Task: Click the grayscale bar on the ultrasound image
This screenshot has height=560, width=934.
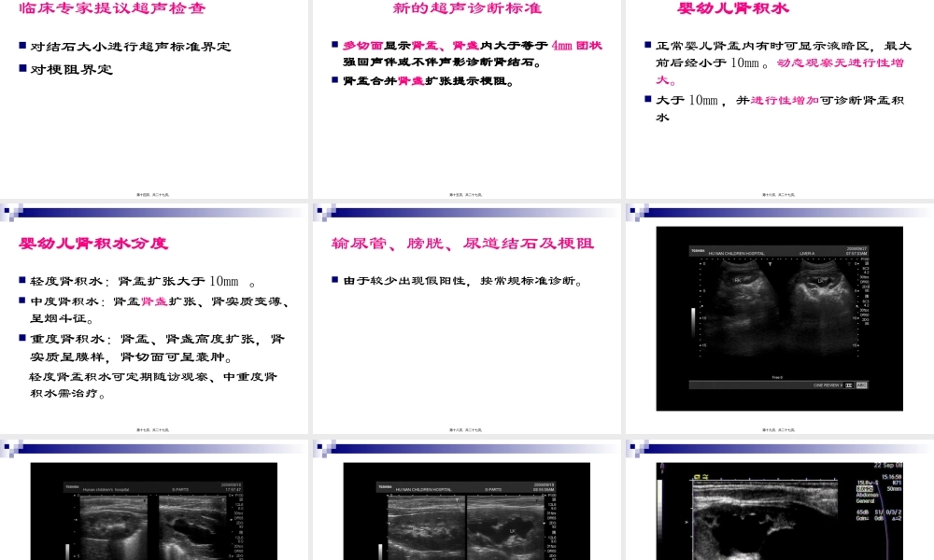Action: click(x=692, y=323)
